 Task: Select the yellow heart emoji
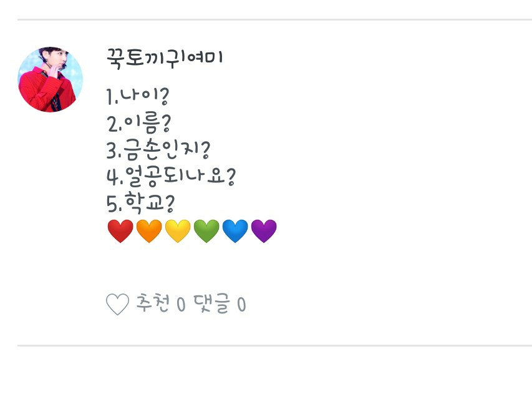(178, 232)
